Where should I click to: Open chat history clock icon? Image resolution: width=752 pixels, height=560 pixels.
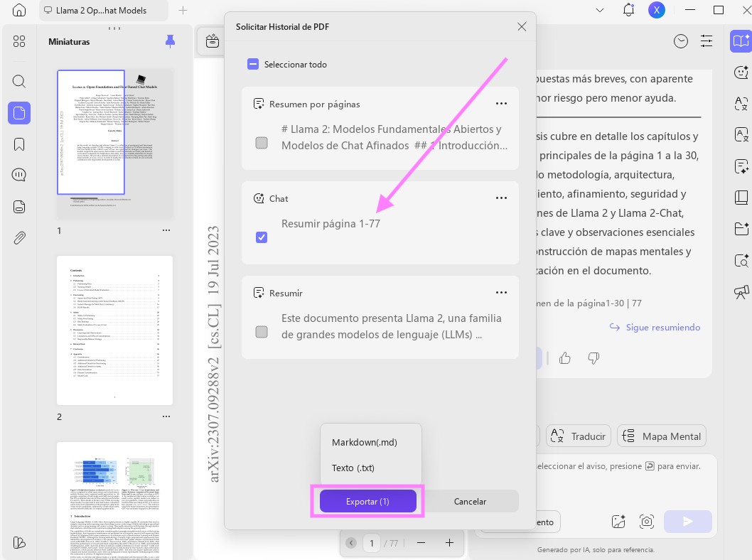[680, 42]
